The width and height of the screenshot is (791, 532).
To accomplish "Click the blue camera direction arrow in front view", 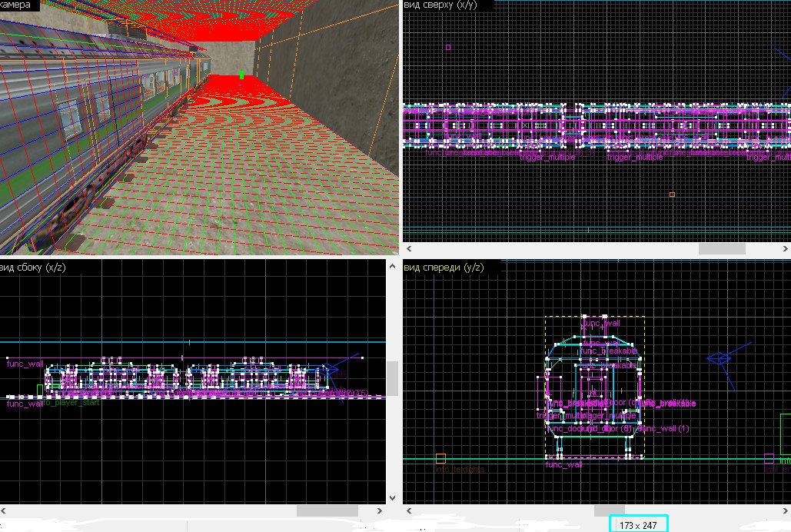I will [719, 358].
